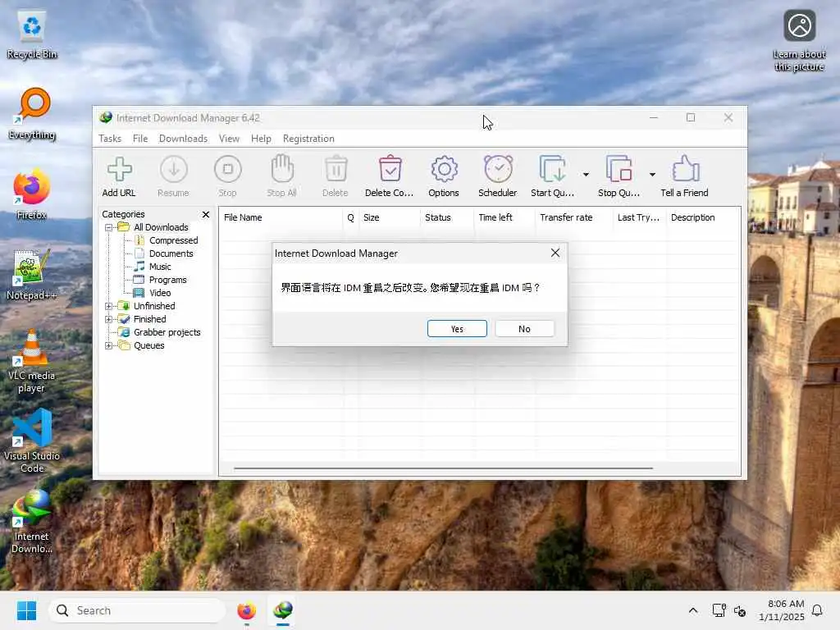Expand the Finished tree node
The height and width of the screenshot is (630, 840).
pyautogui.click(x=109, y=319)
